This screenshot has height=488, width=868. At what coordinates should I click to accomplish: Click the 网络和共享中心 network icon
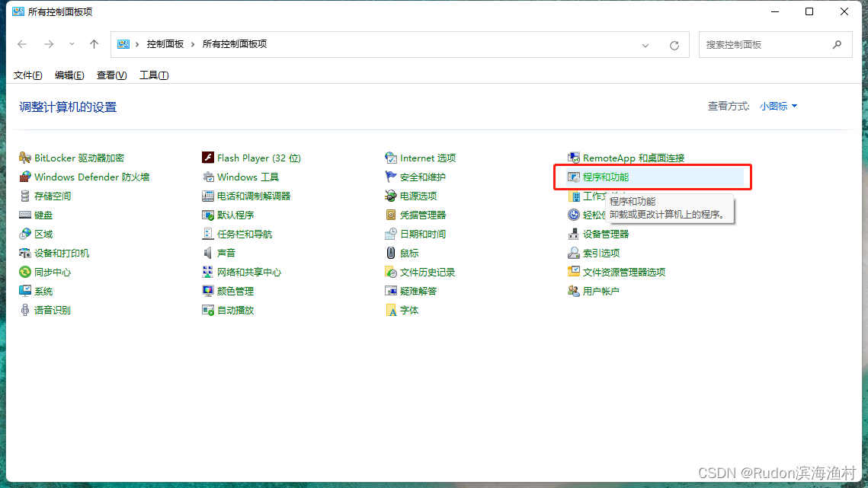pyautogui.click(x=207, y=272)
